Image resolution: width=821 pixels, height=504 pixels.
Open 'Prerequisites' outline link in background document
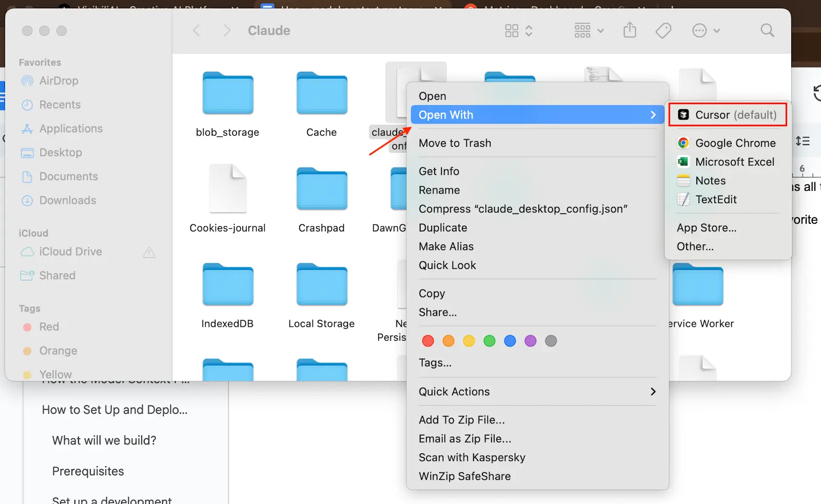coord(88,471)
